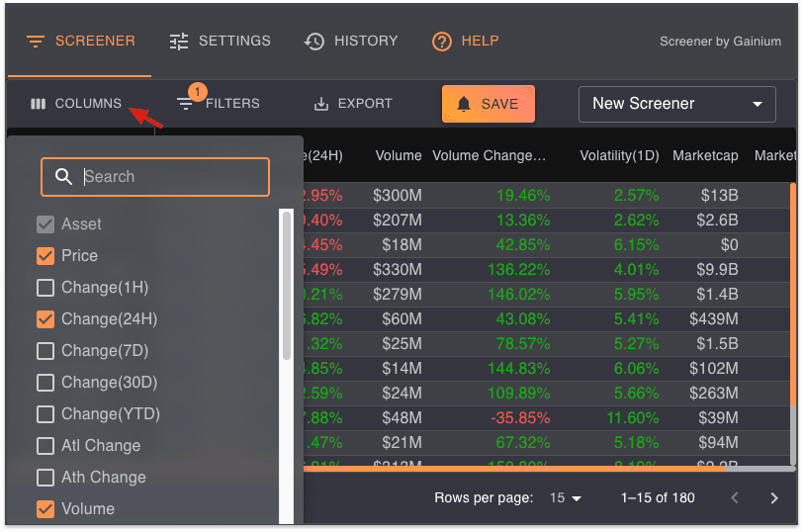Click the next page arrow icon
The height and width of the screenshot is (532, 803).
774,497
